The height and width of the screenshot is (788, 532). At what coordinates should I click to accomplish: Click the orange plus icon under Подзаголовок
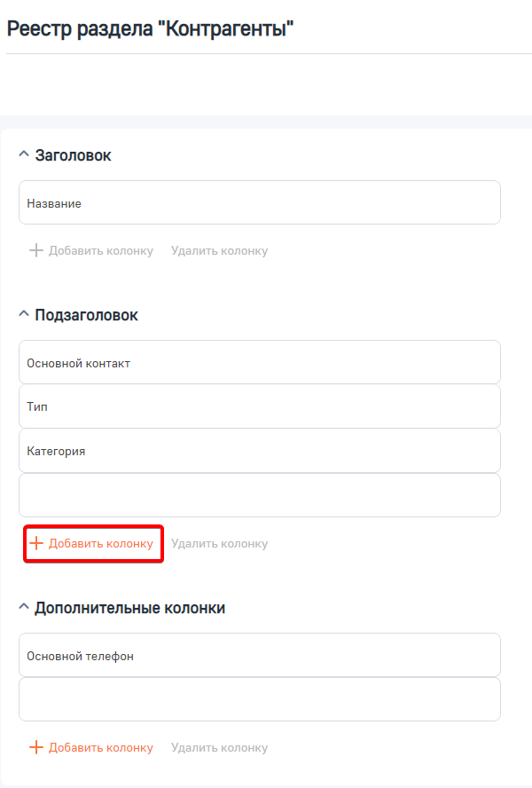36,543
